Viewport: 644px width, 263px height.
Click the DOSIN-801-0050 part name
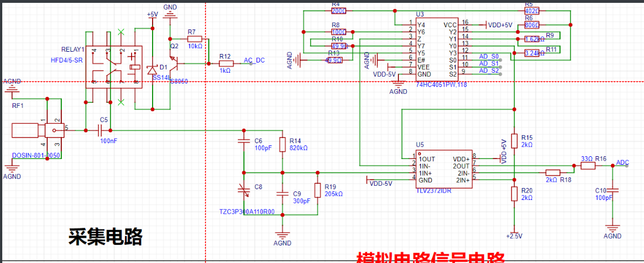(x=36, y=156)
